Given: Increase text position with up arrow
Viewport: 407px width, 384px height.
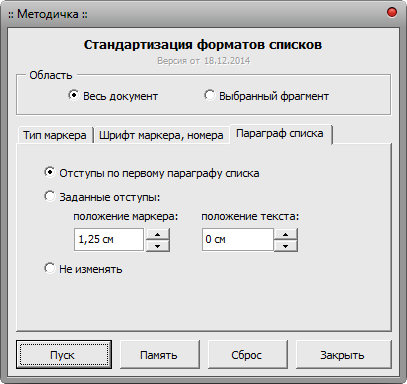Looking at the screenshot, I should pos(286,234).
